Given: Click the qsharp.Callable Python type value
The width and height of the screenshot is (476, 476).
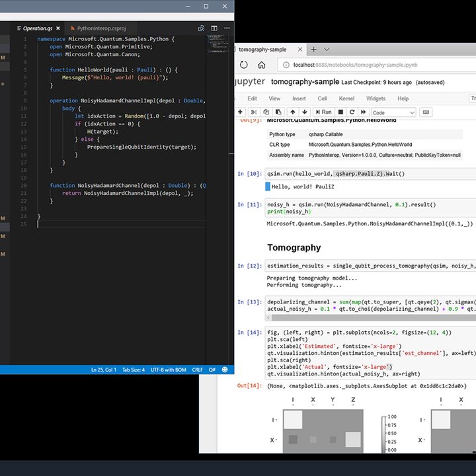Looking at the screenshot, I should 325,134.
